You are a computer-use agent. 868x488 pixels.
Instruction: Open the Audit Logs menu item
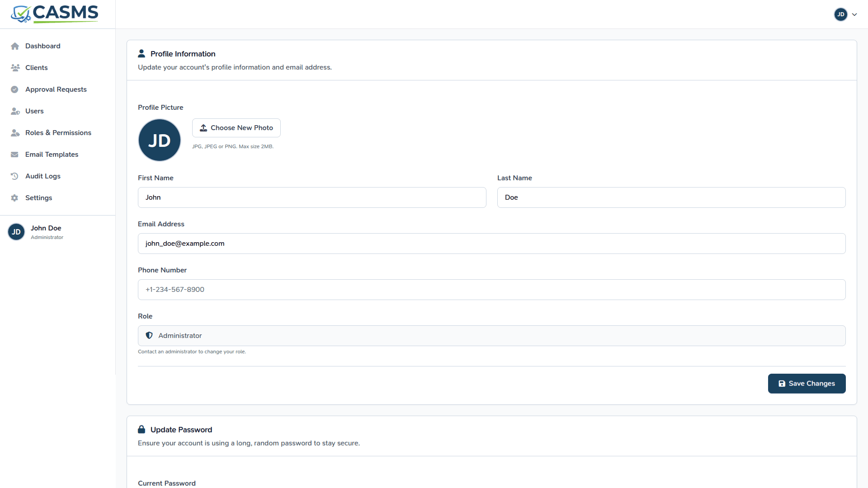click(43, 176)
